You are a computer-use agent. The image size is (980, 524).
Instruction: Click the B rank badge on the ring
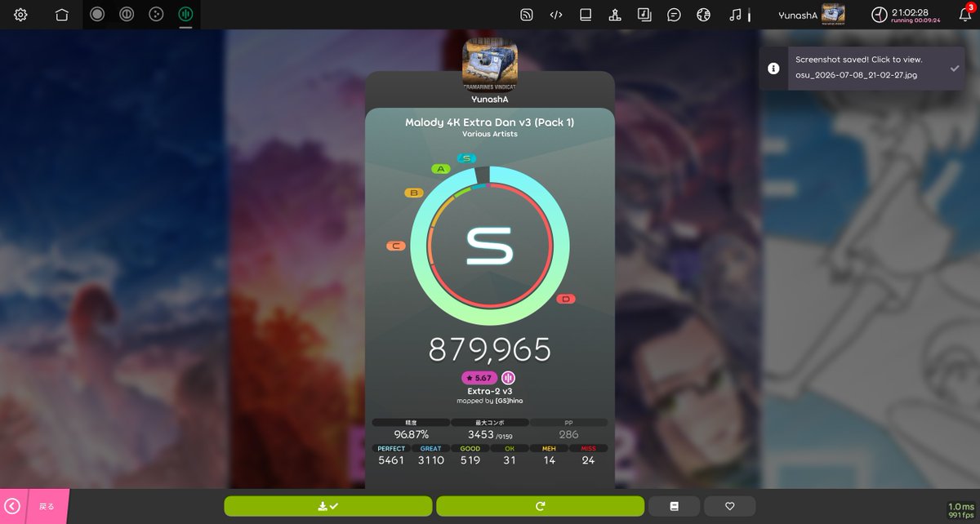click(414, 193)
